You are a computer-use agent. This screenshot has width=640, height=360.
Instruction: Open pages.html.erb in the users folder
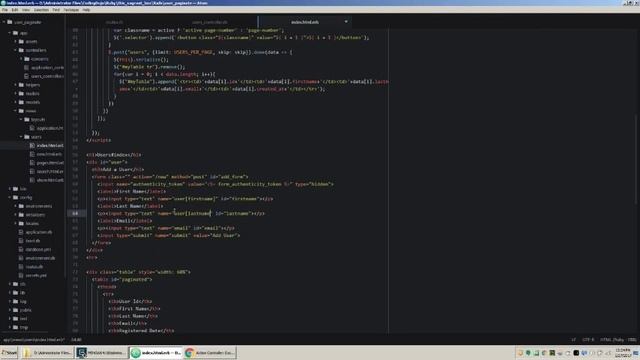50,163
